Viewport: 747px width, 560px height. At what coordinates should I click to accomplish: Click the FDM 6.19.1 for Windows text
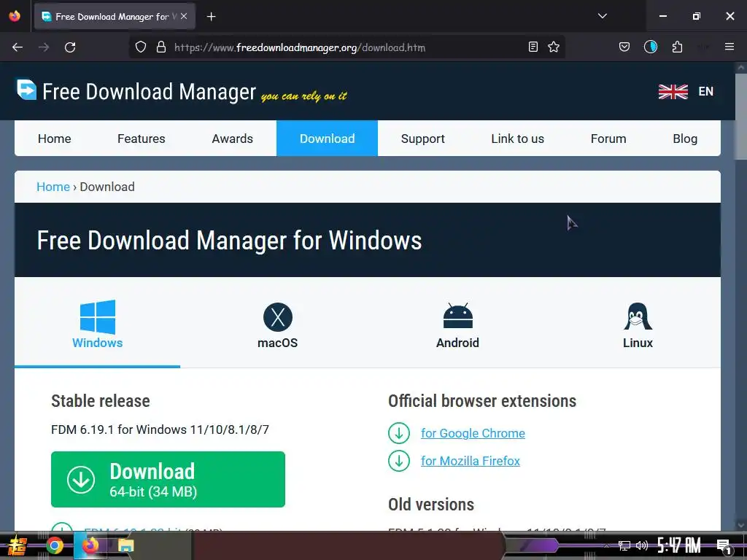pyautogui.click(x=160, y=429)
